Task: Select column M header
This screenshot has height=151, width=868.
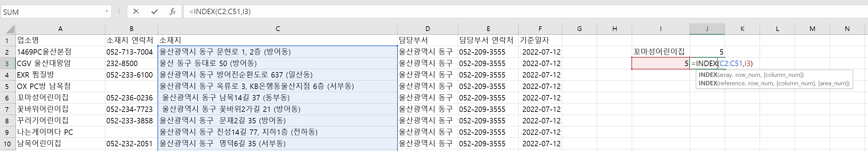Action: click(812, 29)
